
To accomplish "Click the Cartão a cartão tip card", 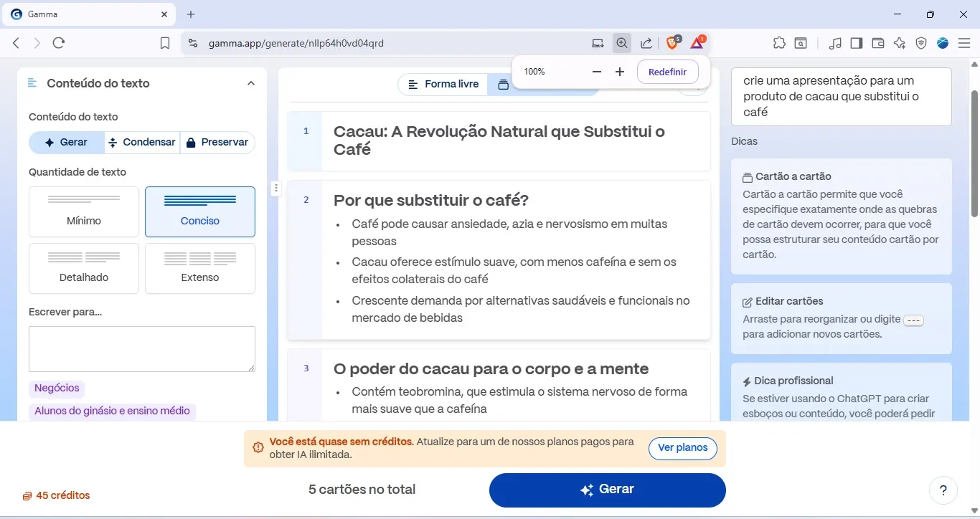I will click(841, 216).
